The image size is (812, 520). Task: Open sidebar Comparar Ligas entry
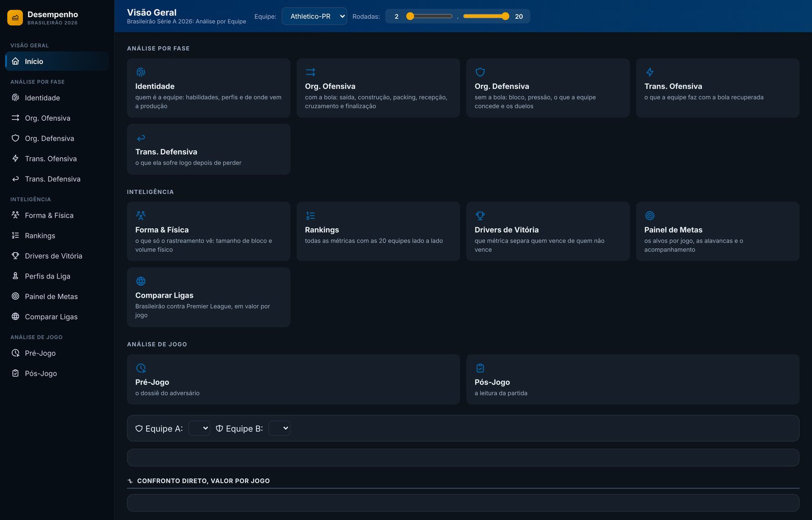(57, 317)
